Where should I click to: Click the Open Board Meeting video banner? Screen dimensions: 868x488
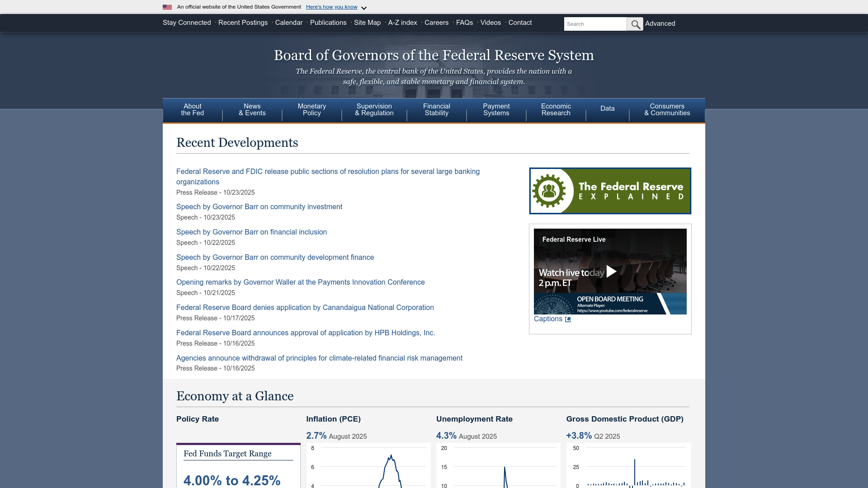(610, 304)
